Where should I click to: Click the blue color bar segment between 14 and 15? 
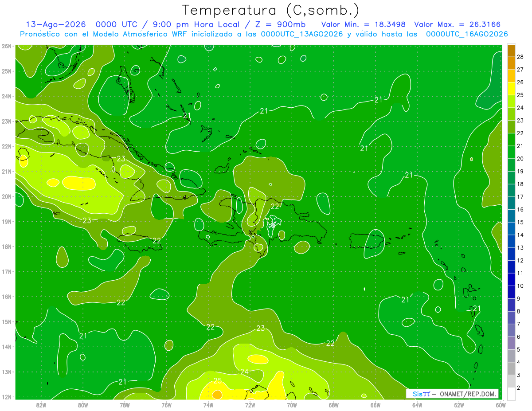(x=511, y=228)
